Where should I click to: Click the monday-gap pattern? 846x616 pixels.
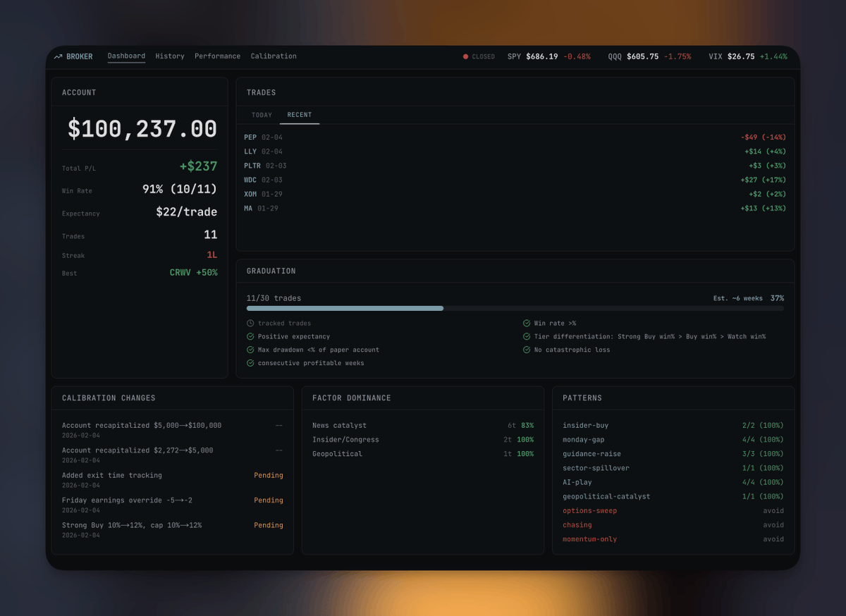tap(673, 440)
